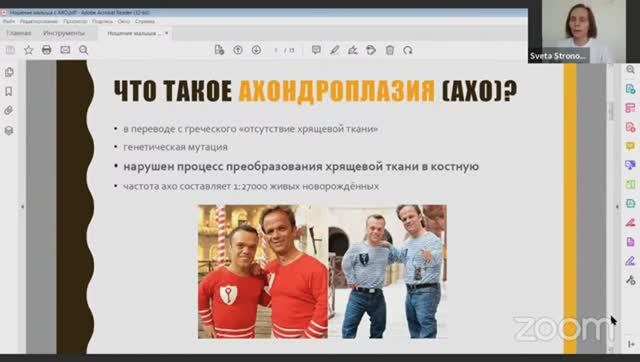Open the purple document tool icon

[x=630, y=242]
